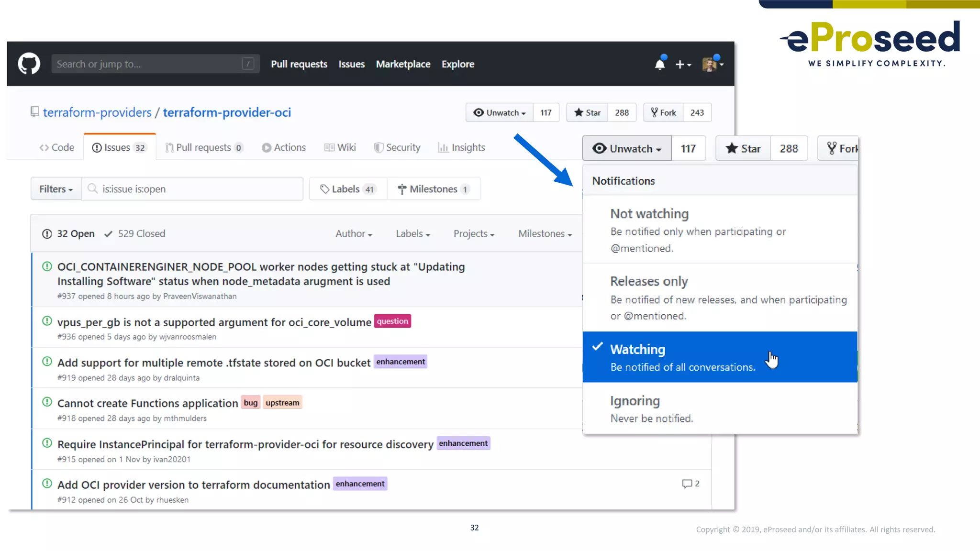Expand the Filters dropdown
The width and height of the screenshot is (980, 551).
click(x=56, y=189)
